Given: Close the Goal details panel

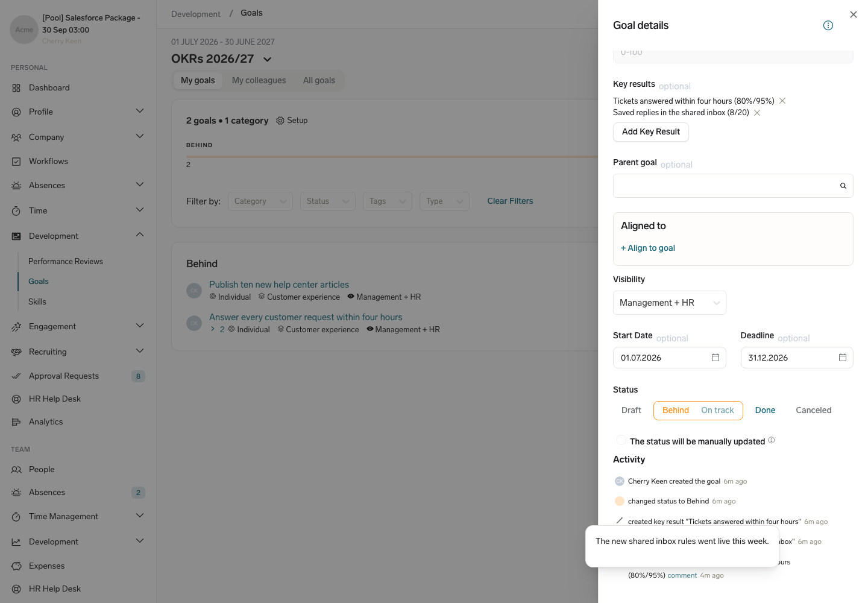Looking at the screenshot, I should [x=854, y=14].
